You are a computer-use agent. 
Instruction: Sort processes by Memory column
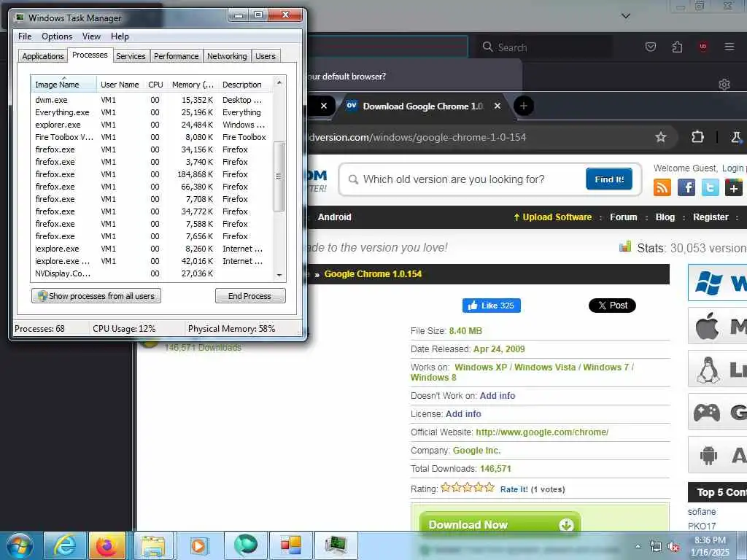pyautogui.click(x=193, y=85)
